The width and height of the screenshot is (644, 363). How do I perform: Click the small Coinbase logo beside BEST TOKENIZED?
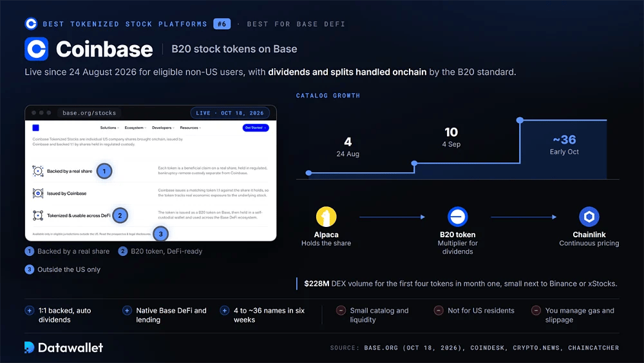31,24
